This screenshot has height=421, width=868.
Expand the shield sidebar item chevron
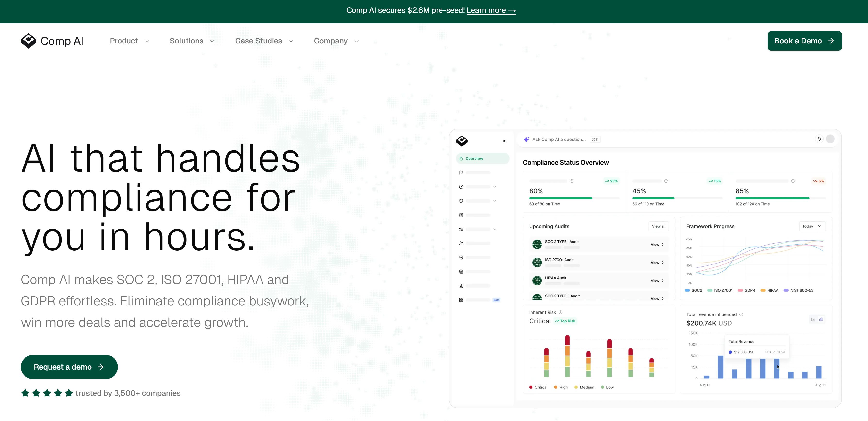[x=495, y=201]
